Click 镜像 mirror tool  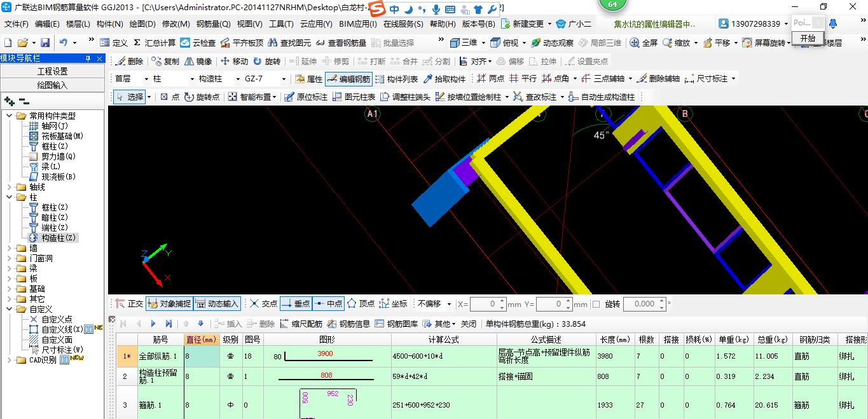198,61
